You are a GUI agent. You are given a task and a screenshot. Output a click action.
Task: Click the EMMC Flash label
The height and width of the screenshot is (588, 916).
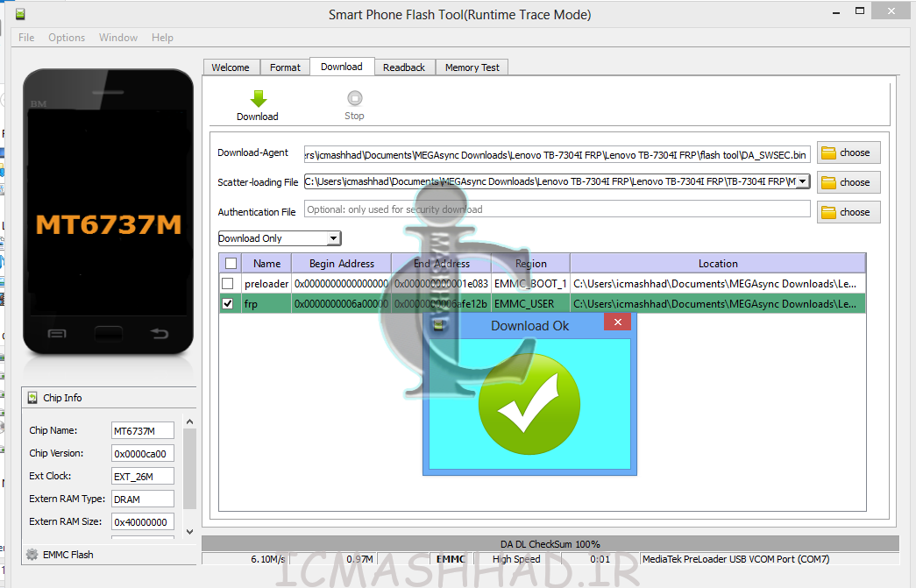(67, 555)
